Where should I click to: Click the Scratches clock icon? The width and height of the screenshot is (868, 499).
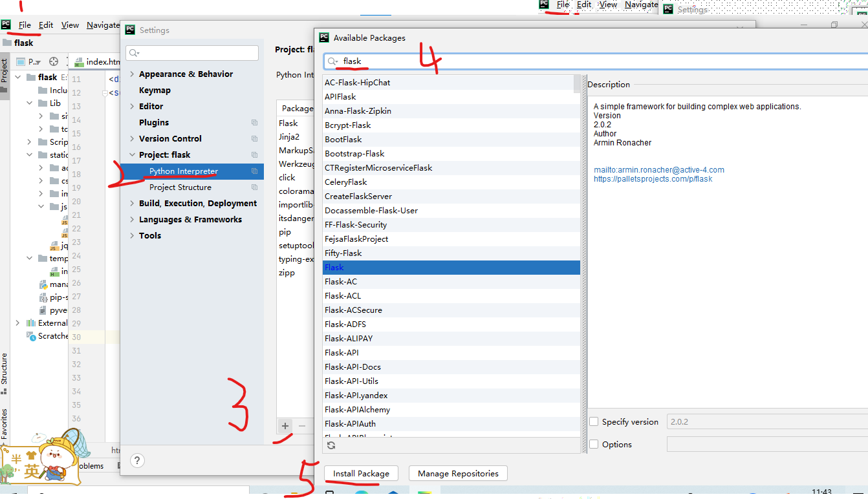[x=30, y=336]
